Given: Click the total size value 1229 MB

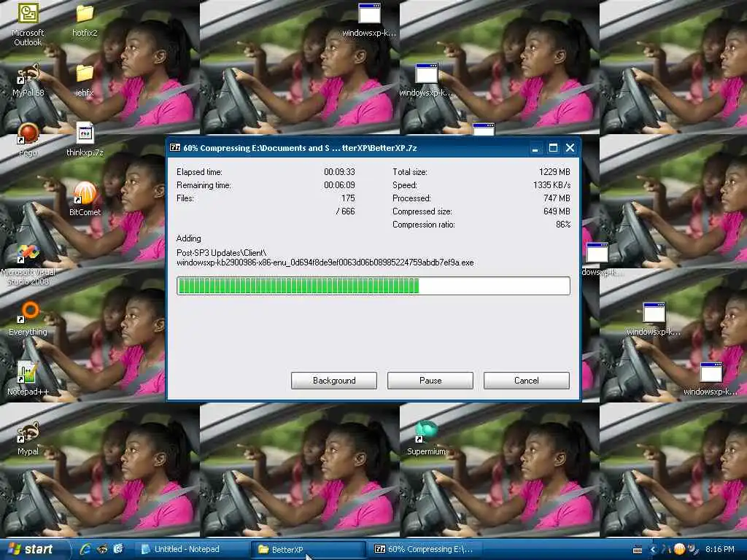Looking at the screenshot, I should (x=554, y=172).
